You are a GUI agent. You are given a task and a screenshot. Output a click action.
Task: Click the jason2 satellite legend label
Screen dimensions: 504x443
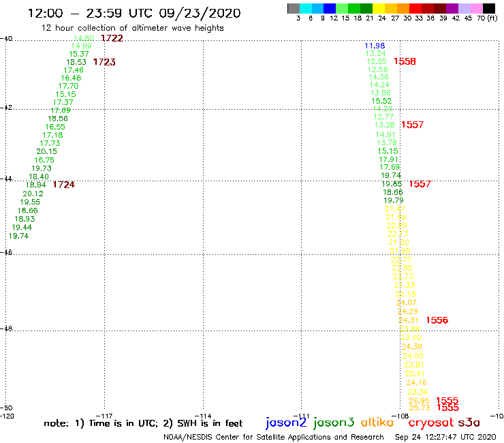pyautogui.click(x=286, y=423)
